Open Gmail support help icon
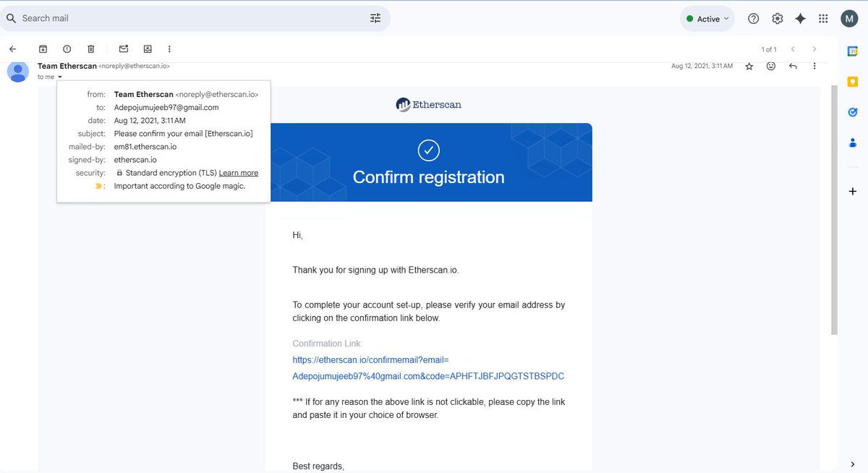This screenshot has width=868, height=473. [x=753, y=19]
